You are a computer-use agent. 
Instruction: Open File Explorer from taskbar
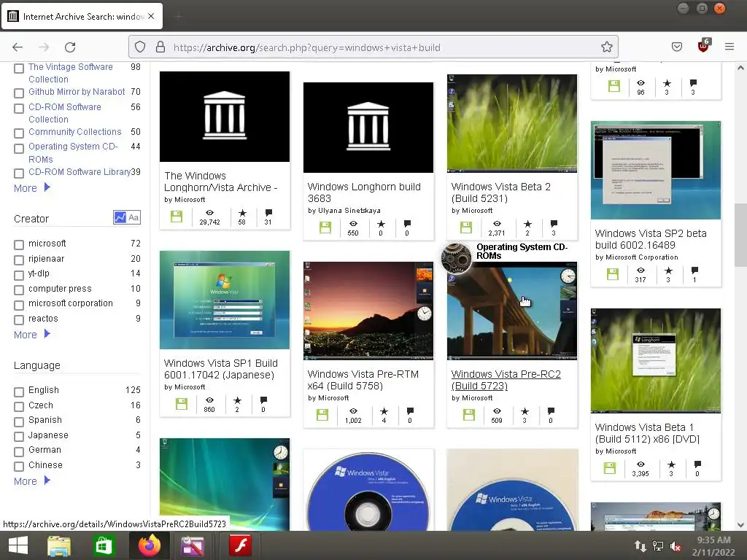(x=59, y=545)
